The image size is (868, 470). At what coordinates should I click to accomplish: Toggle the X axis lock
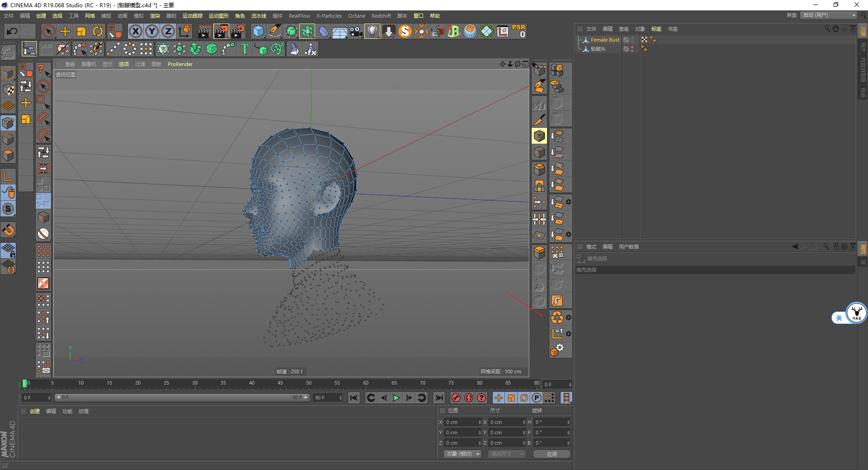pos(135,31)
